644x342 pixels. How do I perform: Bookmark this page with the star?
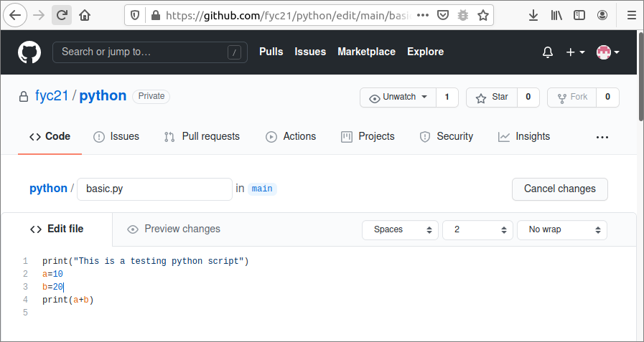click(483, 15)
